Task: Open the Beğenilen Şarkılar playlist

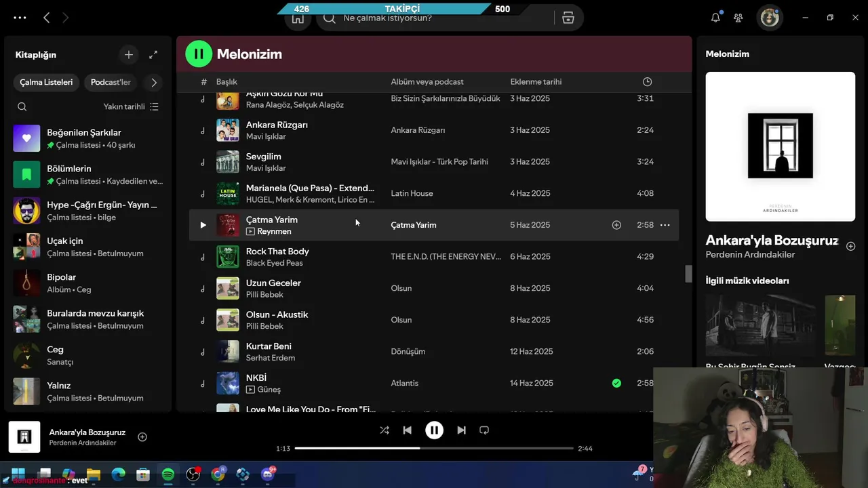Action: tap(88, 138)
